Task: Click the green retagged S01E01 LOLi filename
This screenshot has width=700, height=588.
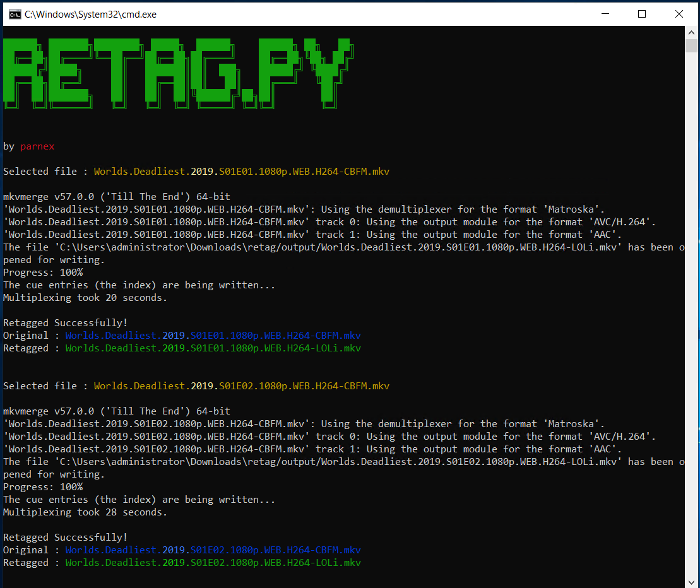Action: [x=213, y=348]
